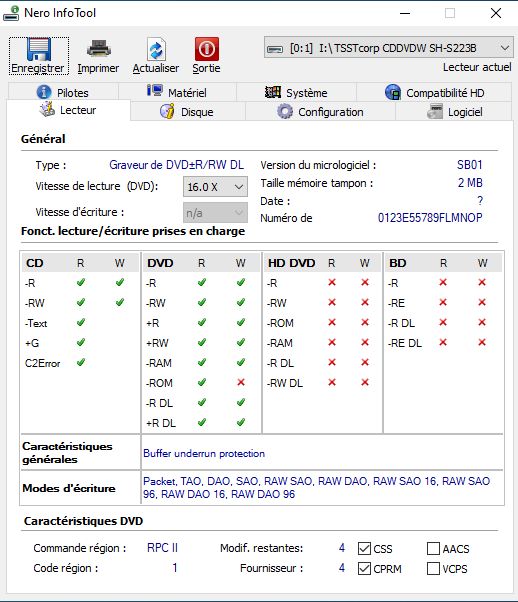Click the Actualiser refresh icon
The width and height of the screenshot is (518, 602).
pyautogui.click(x=156, y=49)
